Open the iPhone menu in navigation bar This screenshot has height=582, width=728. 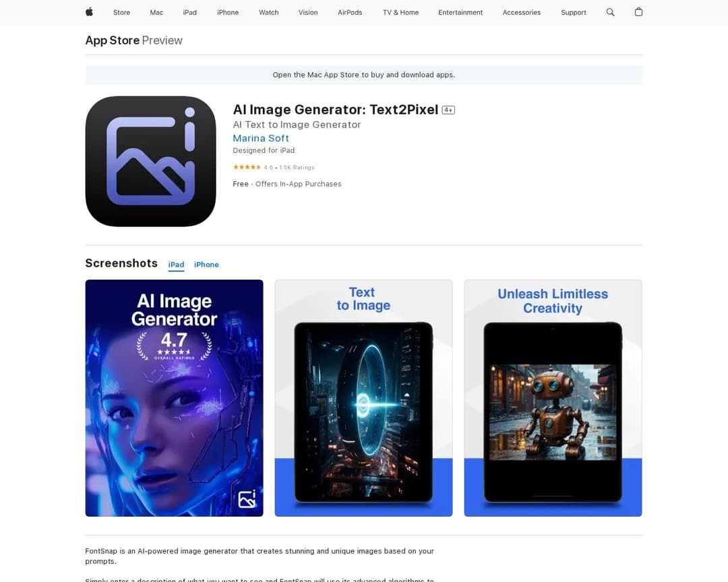[x=228, y=13]
